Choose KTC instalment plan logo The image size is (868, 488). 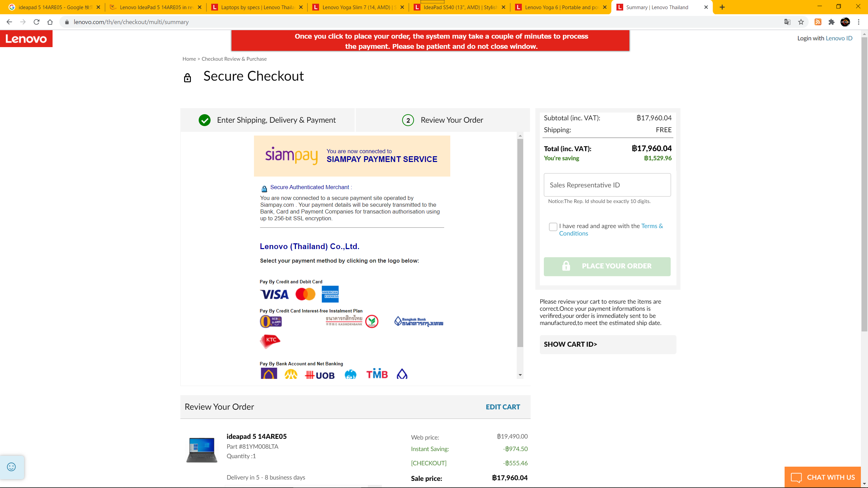pos(270,341)
